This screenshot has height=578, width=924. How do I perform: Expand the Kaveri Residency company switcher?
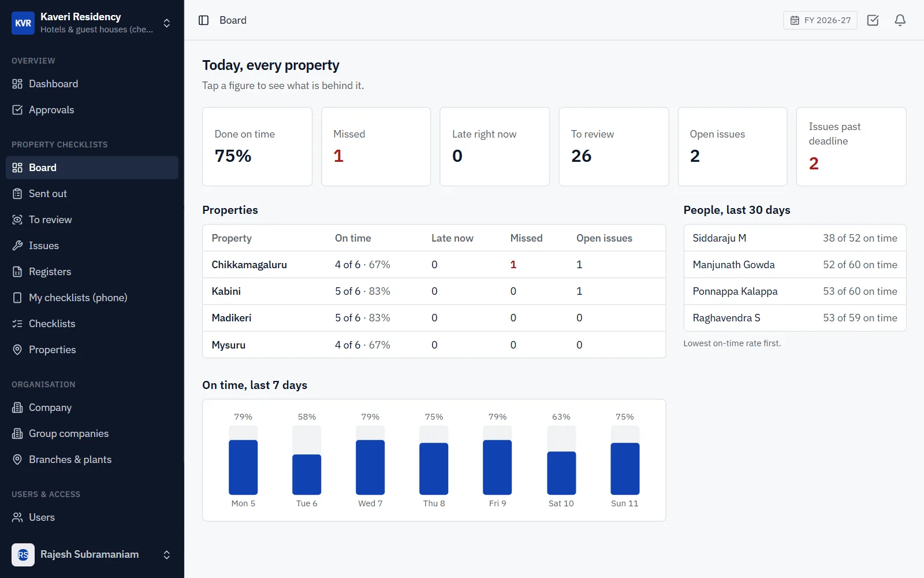(167, 23)
